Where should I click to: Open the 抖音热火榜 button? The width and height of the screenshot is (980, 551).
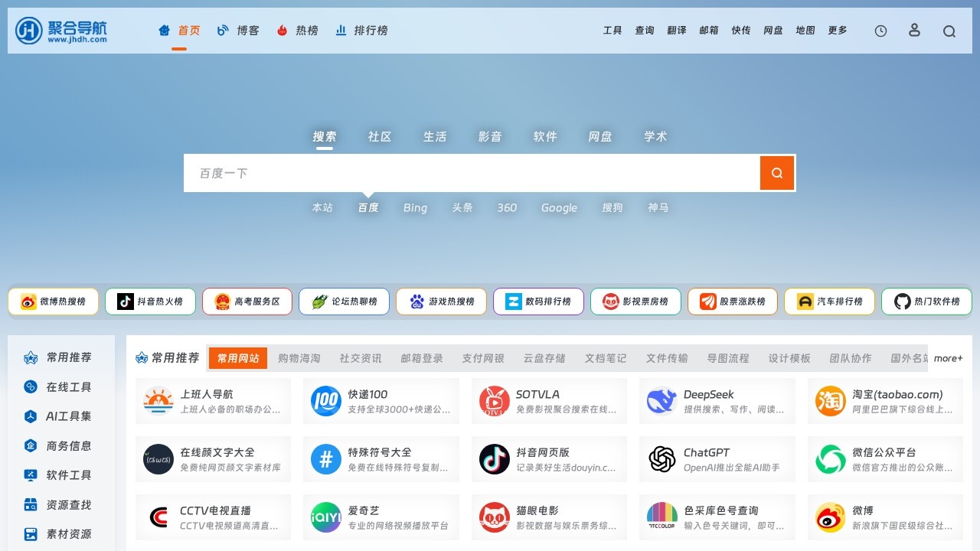pos(150,302)
